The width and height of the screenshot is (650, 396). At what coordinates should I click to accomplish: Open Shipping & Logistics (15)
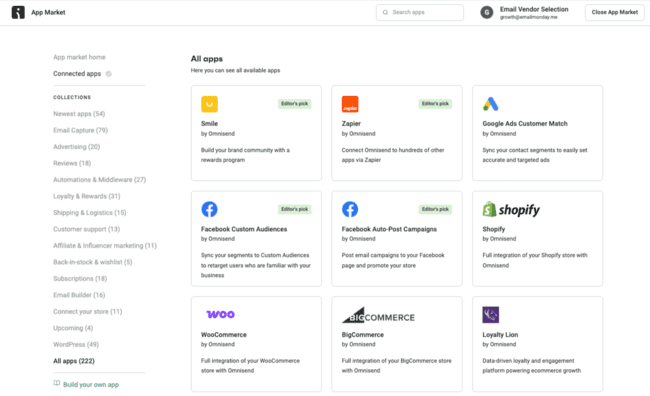pyautogui.click(x=90, y=213)
